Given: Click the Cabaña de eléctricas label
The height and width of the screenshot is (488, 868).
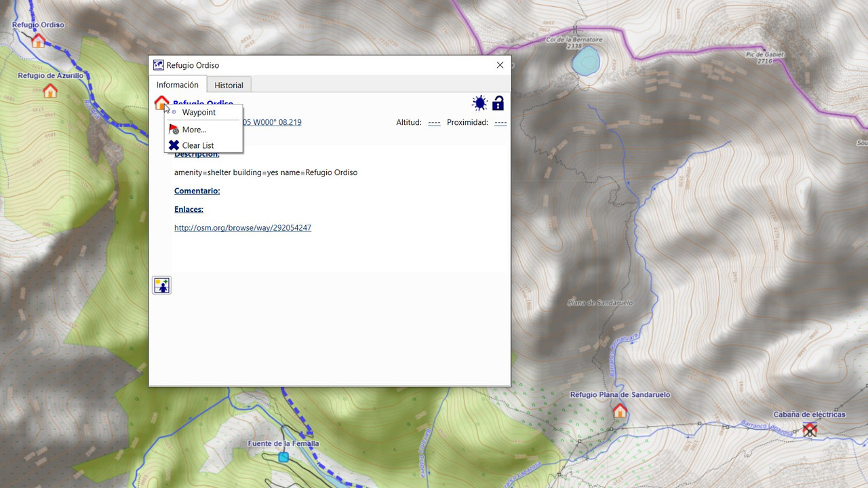Looking at the screenshot, I should [x=810, y=414].
